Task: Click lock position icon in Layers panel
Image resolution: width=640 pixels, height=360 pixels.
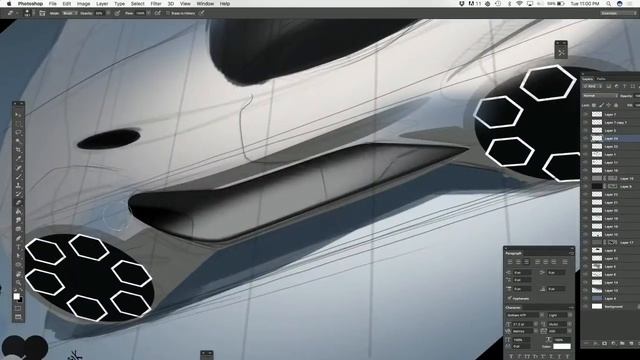Action: click(x=609, y=105)
